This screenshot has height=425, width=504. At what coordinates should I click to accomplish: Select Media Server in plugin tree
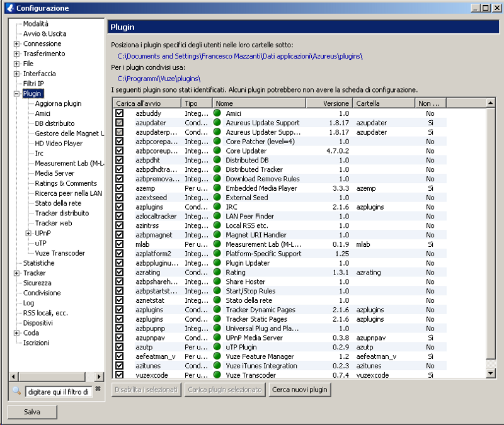(x=54, y=173)
